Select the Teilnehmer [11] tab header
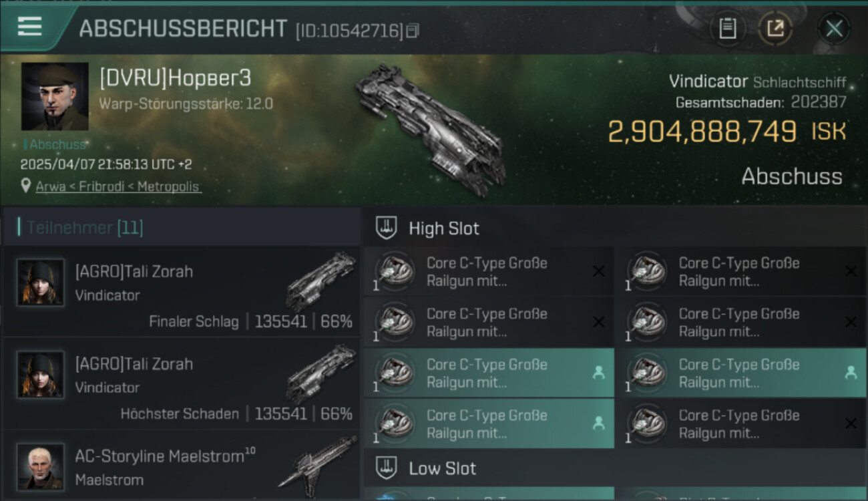The height and width of the screenshot is (501, 868). [85, 228]
